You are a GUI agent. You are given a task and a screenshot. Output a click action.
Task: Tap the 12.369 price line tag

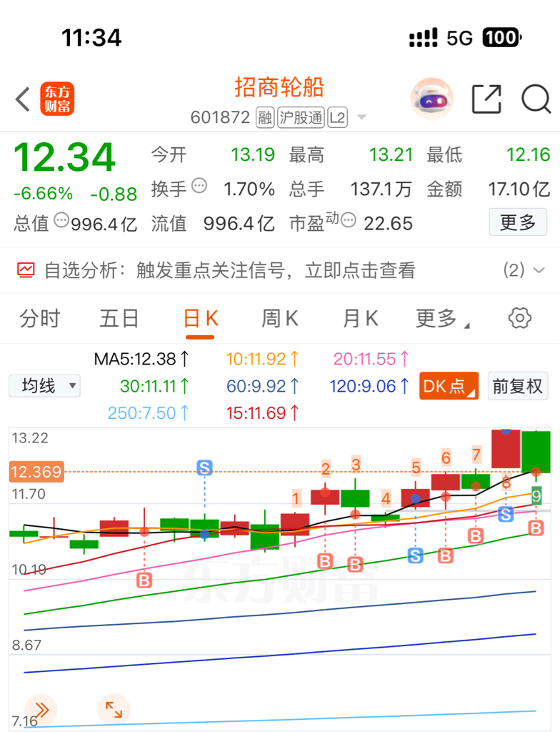pos(36,472)
